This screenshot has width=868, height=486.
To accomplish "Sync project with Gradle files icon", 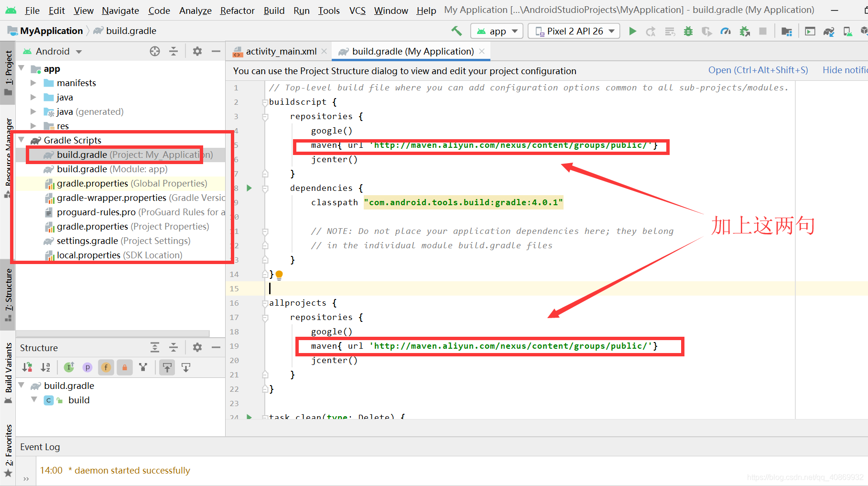I will (829, 32).
